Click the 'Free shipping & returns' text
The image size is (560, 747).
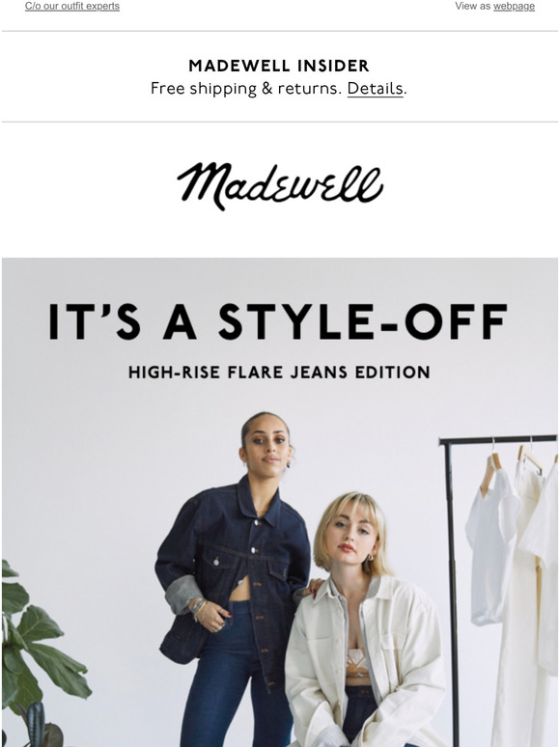246,89
